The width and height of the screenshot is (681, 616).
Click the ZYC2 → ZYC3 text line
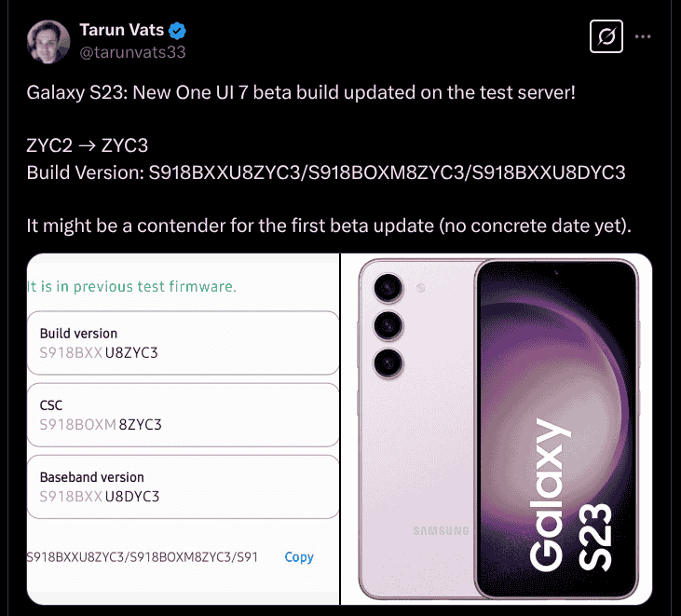[88, 145]
